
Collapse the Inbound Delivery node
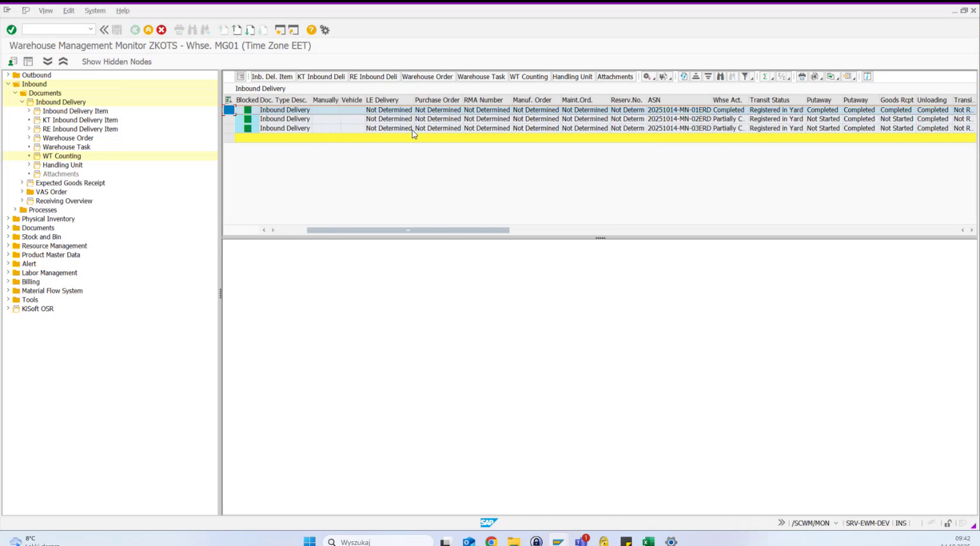point(22,101)
